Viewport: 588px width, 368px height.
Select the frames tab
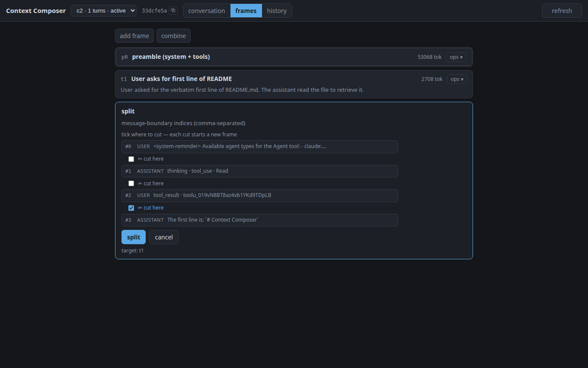click(246, 11)
